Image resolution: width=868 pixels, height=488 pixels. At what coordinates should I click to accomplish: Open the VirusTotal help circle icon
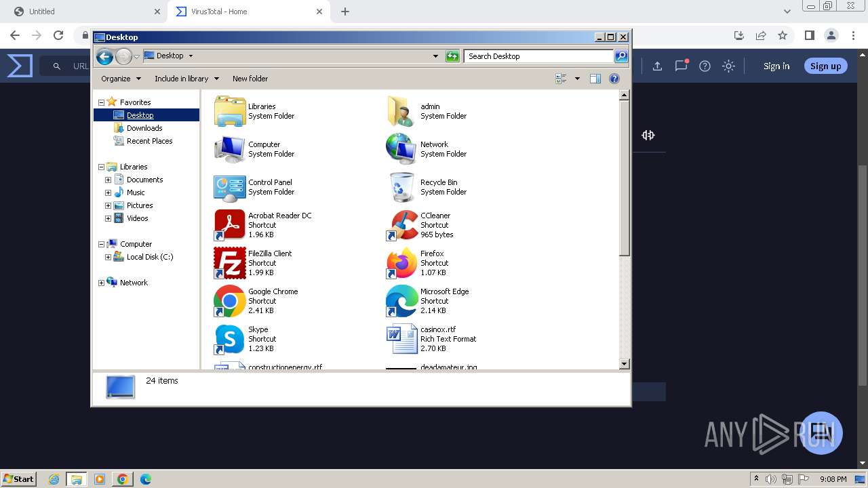tap(705, 66)
